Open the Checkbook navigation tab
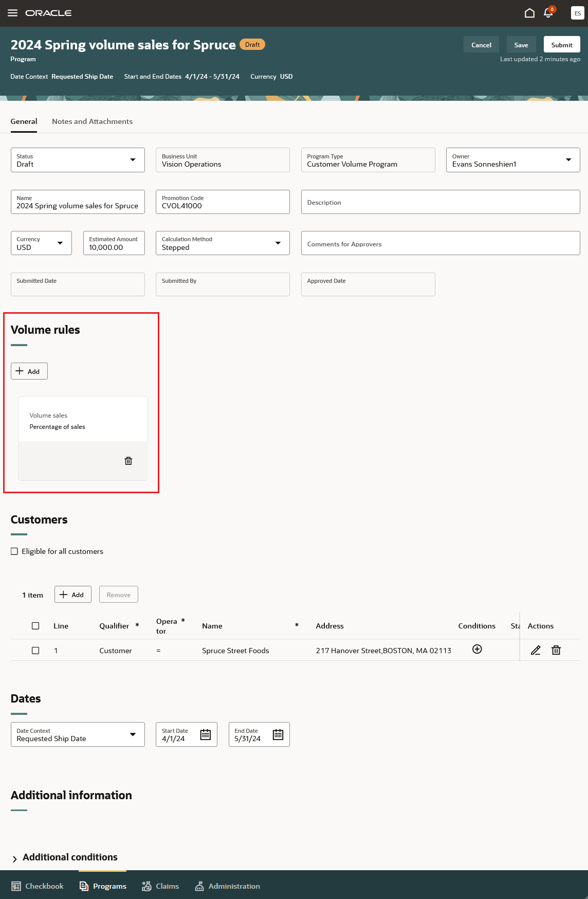 38,886
